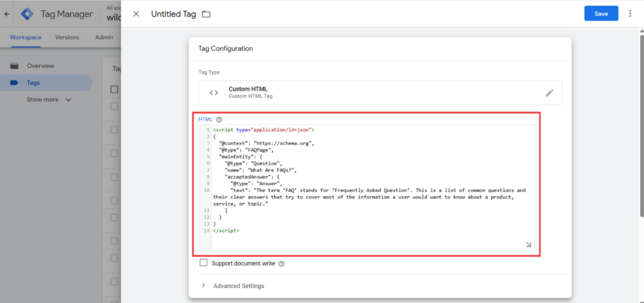Click the Tag Manager logo icon
The height and width of the screenshot is (303, 644).
28,14
